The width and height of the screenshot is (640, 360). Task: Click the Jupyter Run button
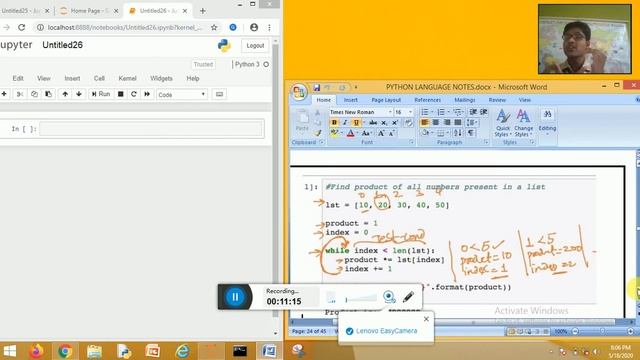coord(101,94)
